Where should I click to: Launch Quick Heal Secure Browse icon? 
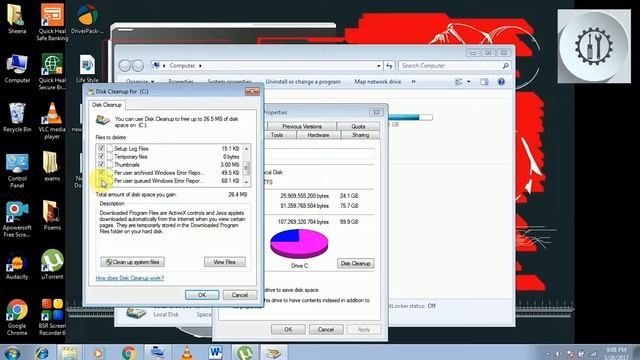[52, 72]
